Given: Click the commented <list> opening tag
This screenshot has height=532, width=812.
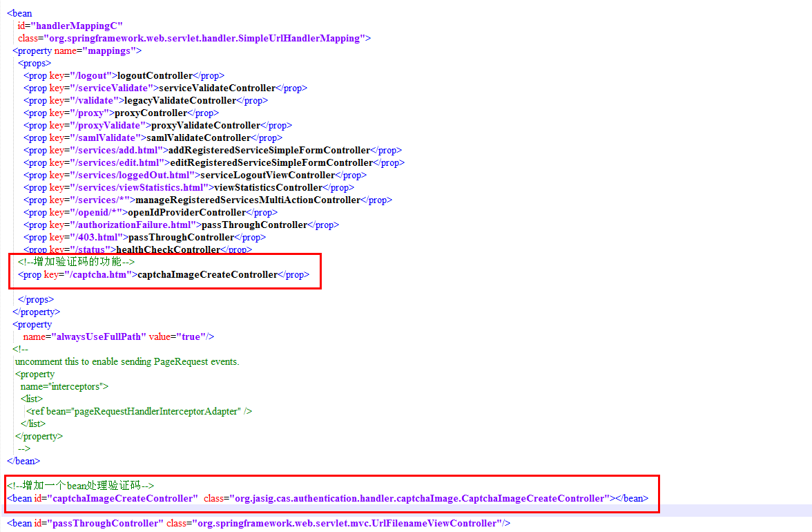Looking at the screenshot, I should click(32, 399).
